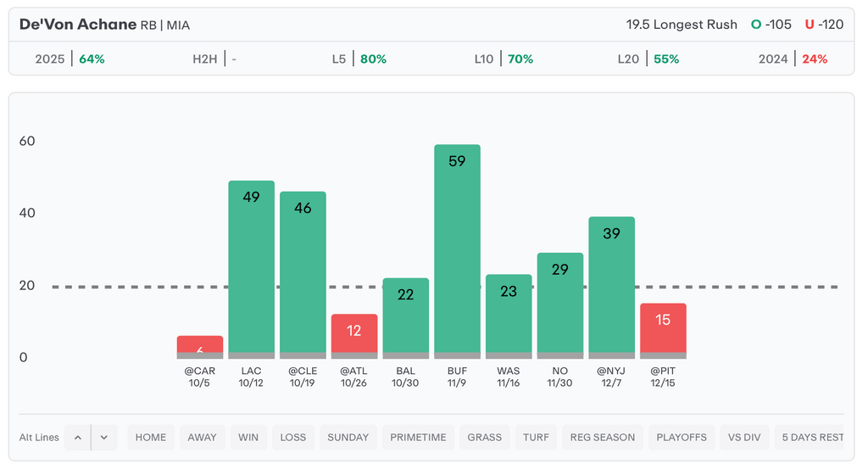868x475 pixels.
Task: Select the Under -120 odds
Action: point(824,25)
